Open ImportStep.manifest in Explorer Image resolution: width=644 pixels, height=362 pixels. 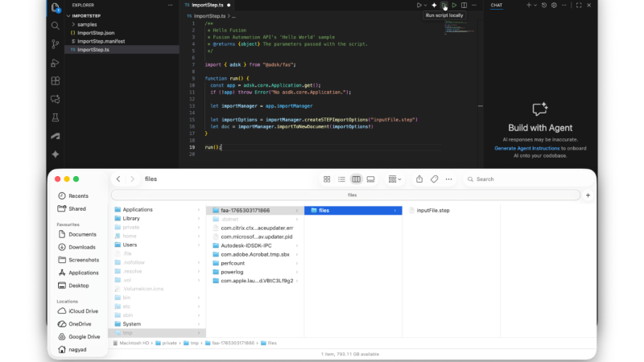[x=101, y=41]
